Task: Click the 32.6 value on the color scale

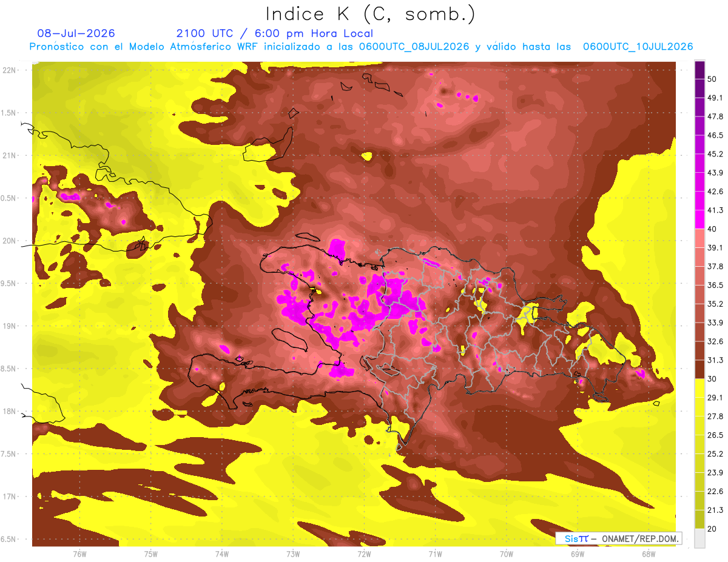Action: point(715,341)
